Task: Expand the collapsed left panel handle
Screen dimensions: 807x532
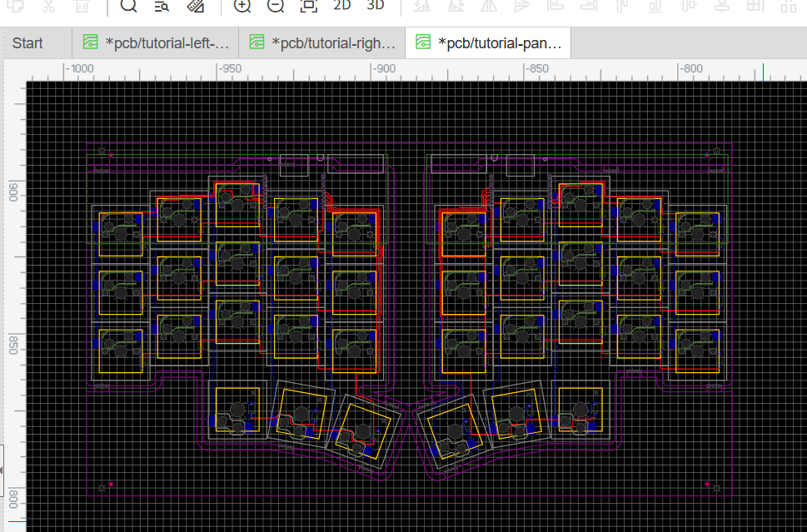Action: point(2,470)
